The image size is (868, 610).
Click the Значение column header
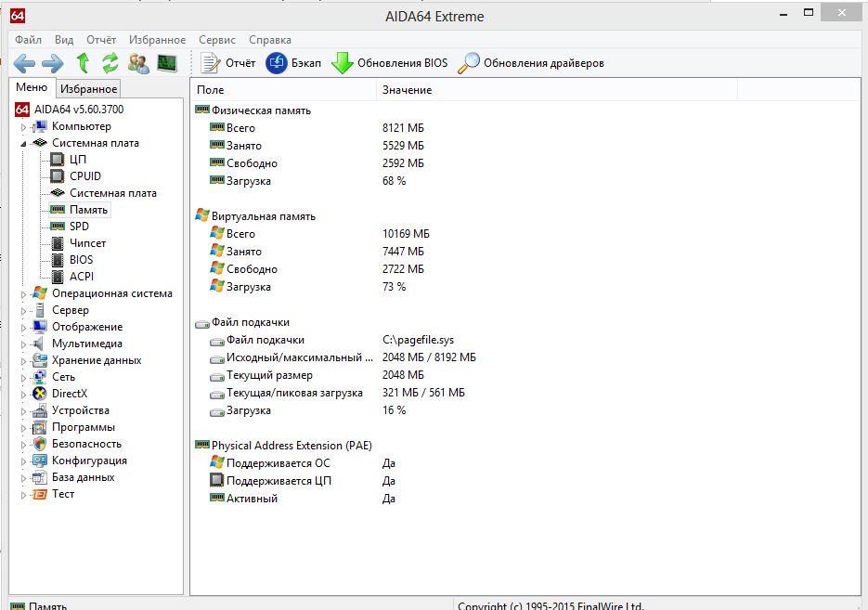[x=557, y=90]
